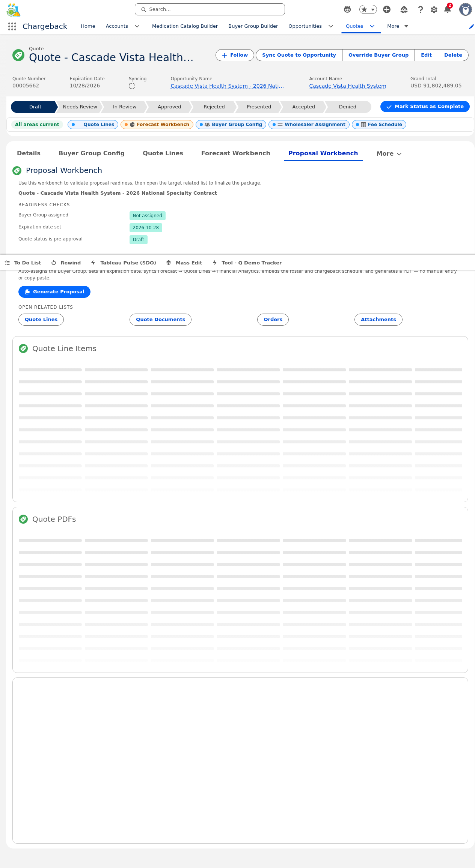Switch to the Forecast Workbench tab

[235, 153]
